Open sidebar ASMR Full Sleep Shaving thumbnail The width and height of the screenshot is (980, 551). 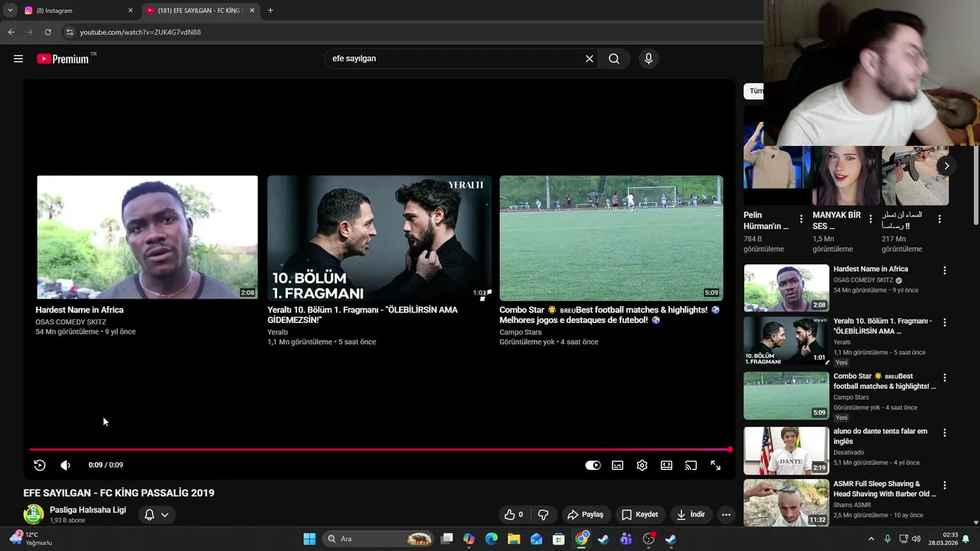coord(786,503)
